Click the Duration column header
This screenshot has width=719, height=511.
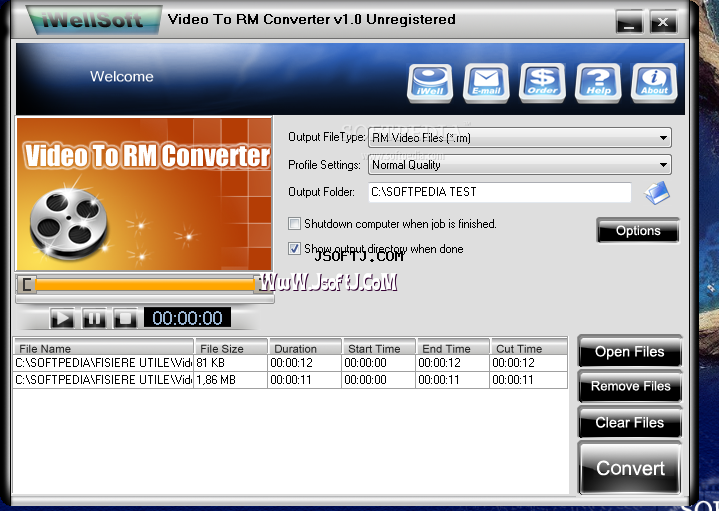pyautogui.click(x=305, y=348)
